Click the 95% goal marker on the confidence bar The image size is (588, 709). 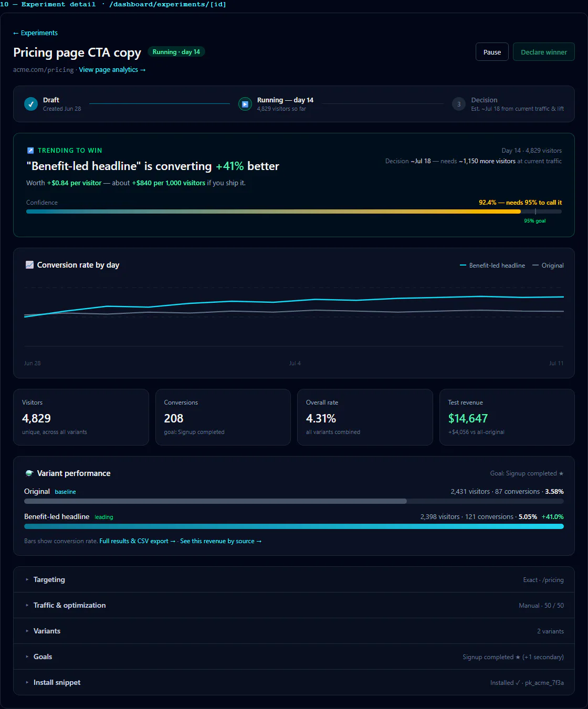pos(535,212)
